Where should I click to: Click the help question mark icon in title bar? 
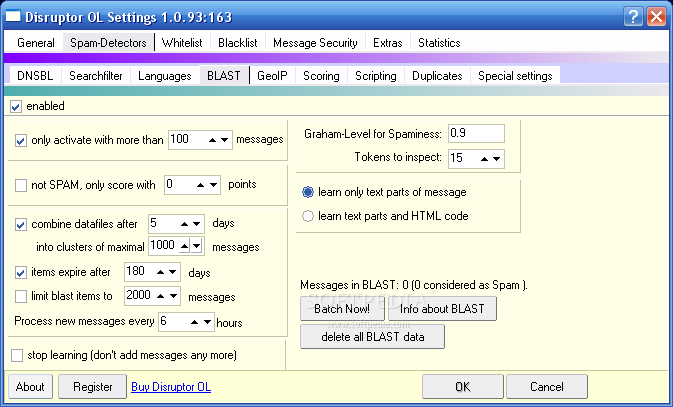tap(634, 17)
